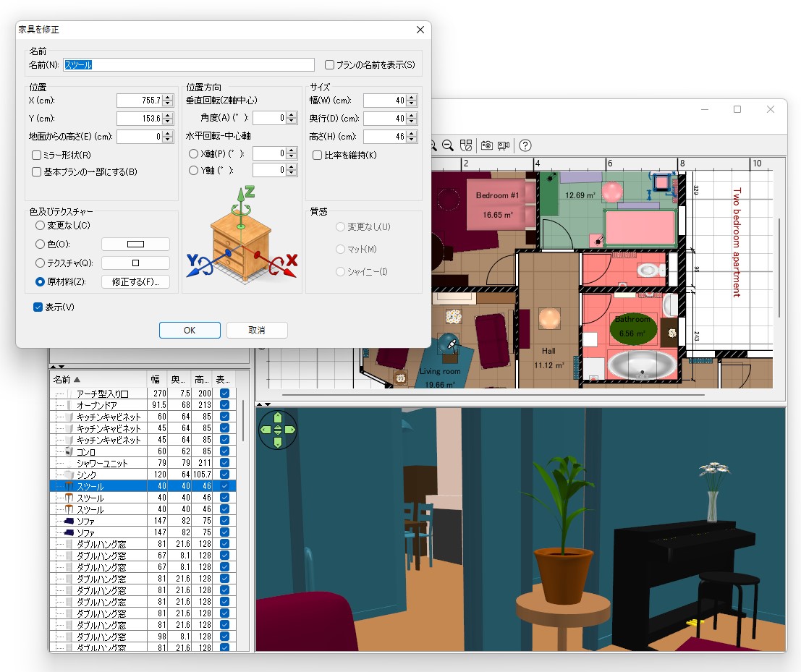
Task: Toggle visibility checkbox for オープンドア row
Action: click(224, 405)
